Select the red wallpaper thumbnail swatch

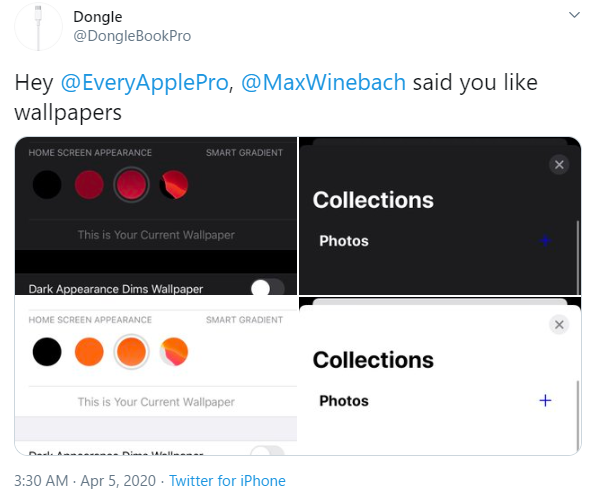point(174,185)
